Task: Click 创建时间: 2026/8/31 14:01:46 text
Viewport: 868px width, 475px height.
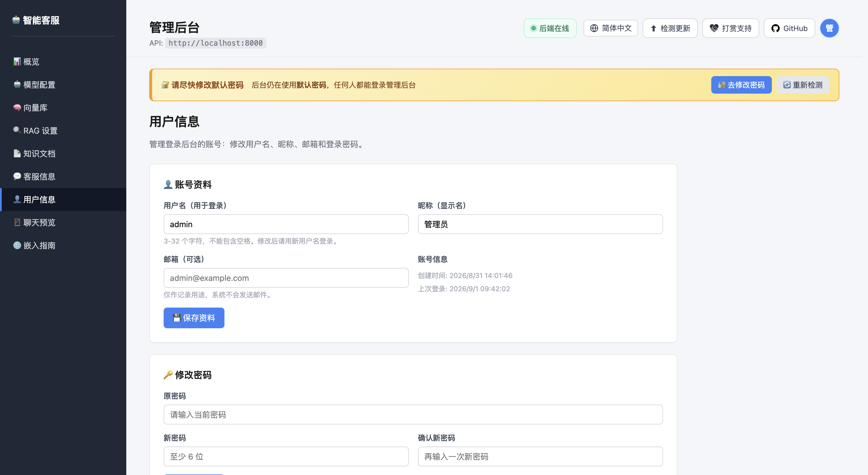Action: pos(465,275)
